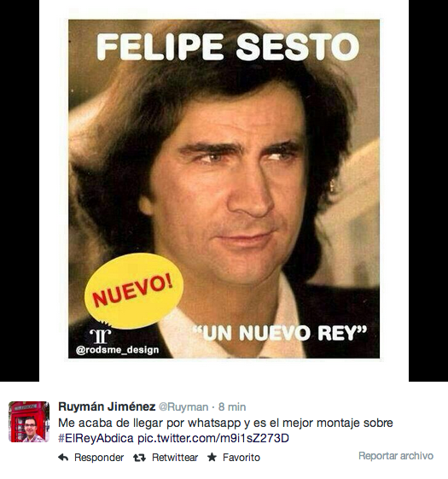Click the "UN NUEVO REY" caption
The width and height of the screenshot is (448, 479).
pyautogui.click(x=280, y=333)
